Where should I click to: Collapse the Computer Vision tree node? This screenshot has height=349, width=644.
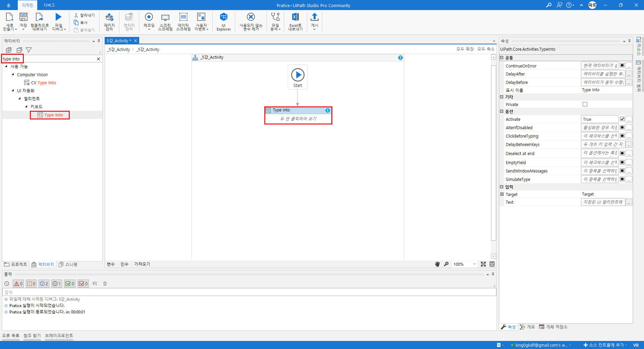tap(13, 74)
